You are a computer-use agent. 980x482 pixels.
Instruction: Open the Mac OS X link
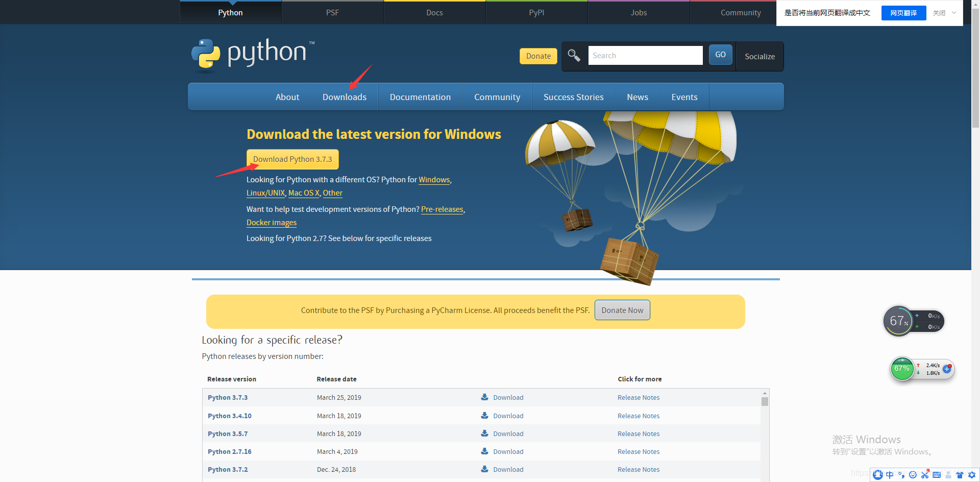coord(304,193)
